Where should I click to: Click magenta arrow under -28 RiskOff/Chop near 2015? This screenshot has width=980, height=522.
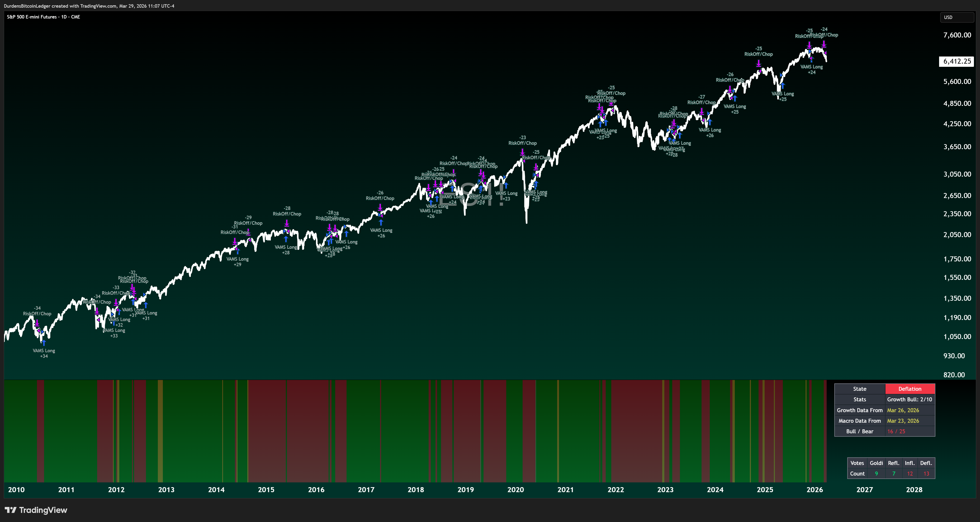[287, 223]
